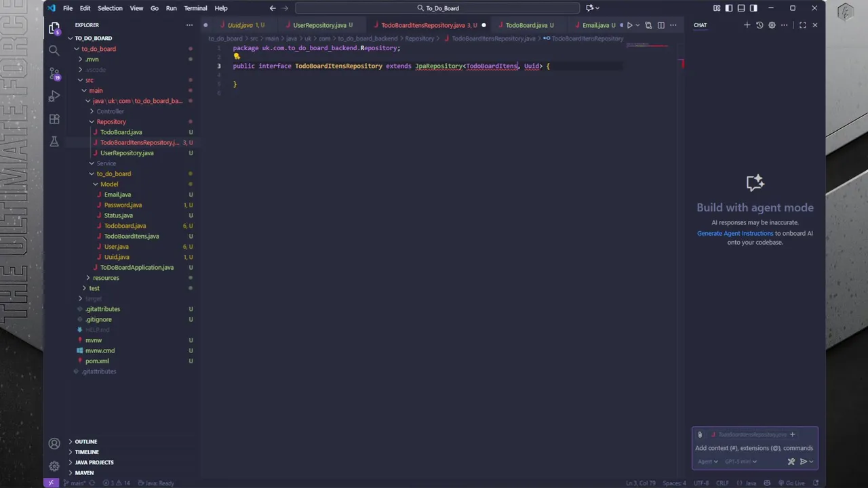868x488 pixels.
Task: Expand the resources folder
Action: click(x=106, y=278)
